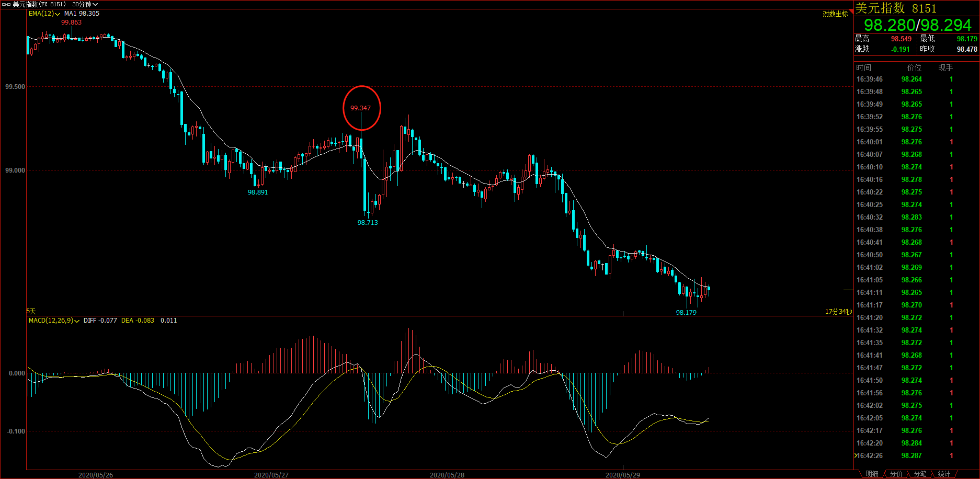Select the 16:39:46 tick row
Viewport: 980px width, 479px height.
[x=916, y=79]
